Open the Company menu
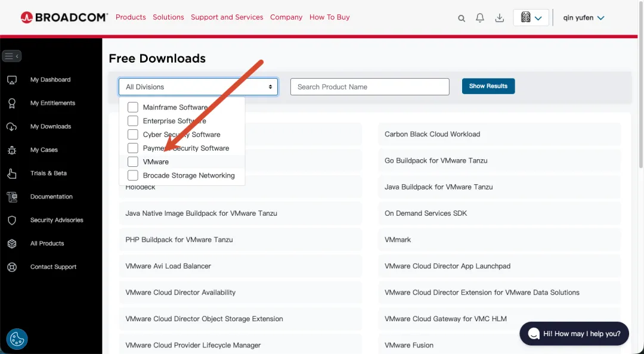The image size is (644, 354). [286, 17]
